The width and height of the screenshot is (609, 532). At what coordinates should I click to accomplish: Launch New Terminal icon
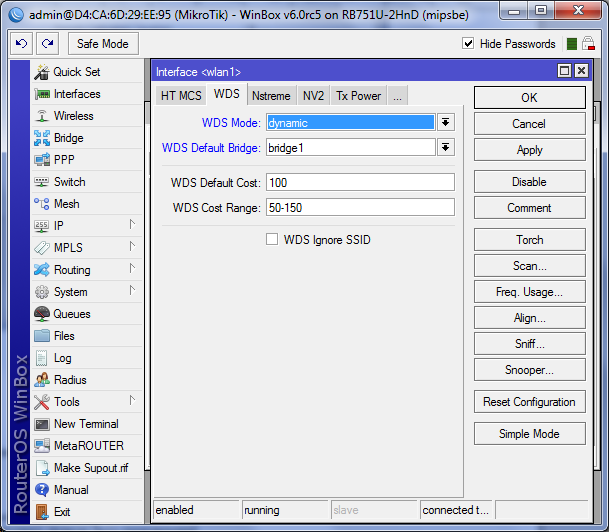pyautogui.click(x=42, y=424)
